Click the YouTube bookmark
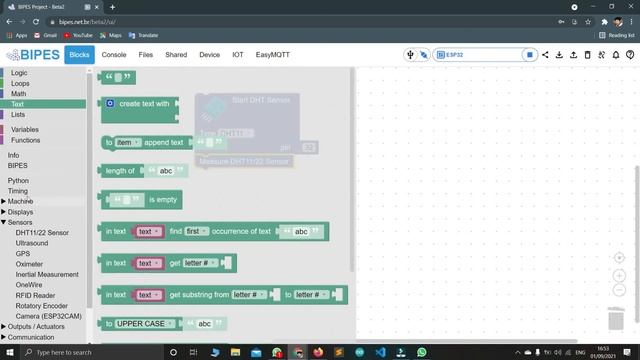This screenshot has height=360, width=640. point(78,36)
